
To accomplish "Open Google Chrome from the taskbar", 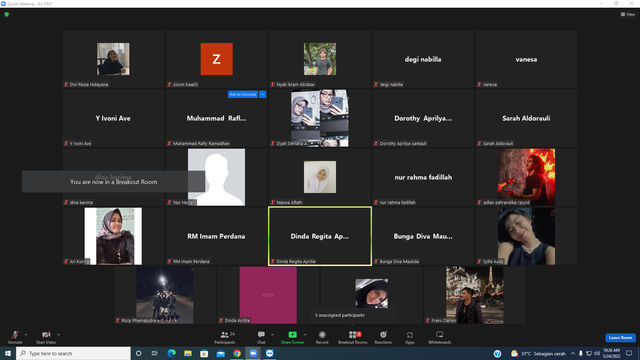I will point(237,353).
